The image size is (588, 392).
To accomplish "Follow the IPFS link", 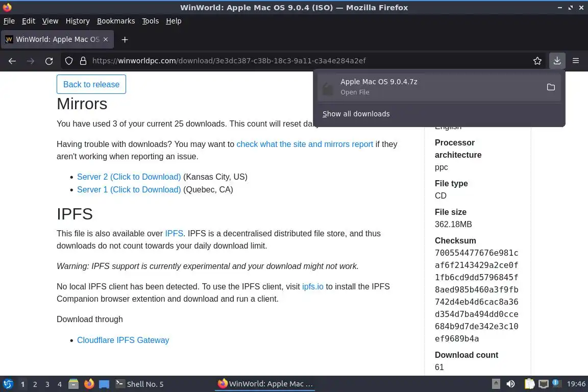I will click(174, 234).
